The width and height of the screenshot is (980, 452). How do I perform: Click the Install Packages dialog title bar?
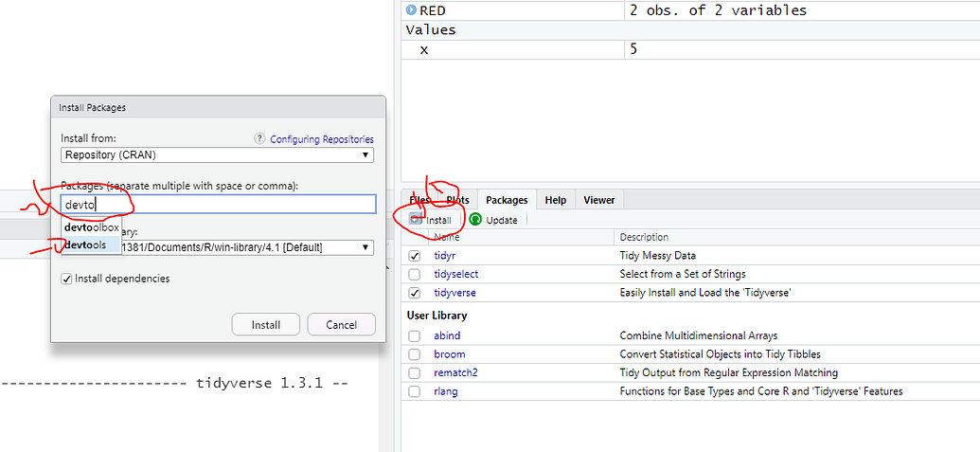(218, 107)
